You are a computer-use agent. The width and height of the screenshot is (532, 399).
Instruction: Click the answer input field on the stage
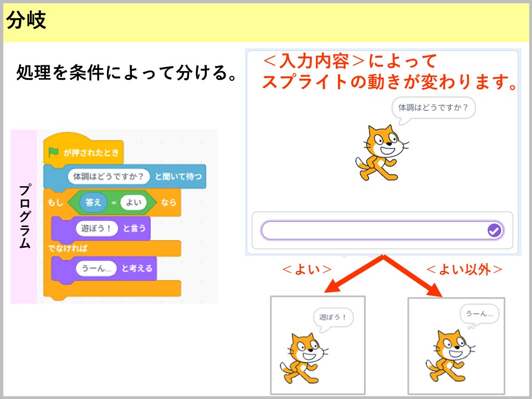coord(374,231)
